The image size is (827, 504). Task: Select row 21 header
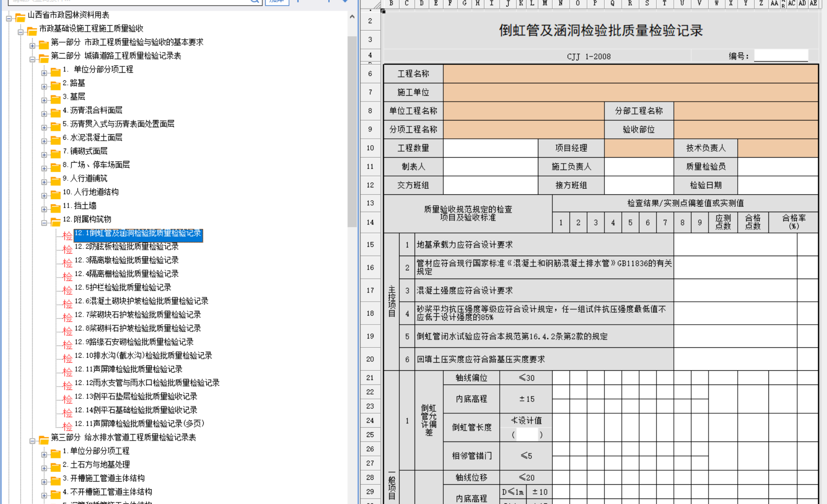[x=370, y=378]
